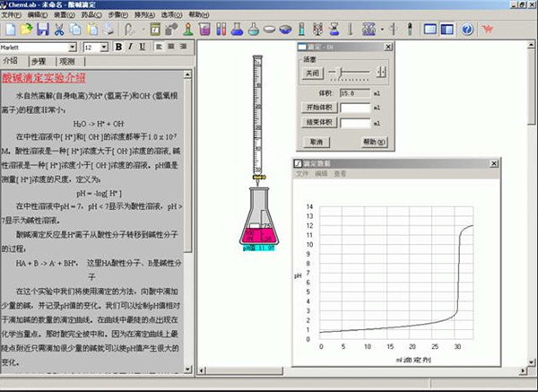Click the Undo curved arrow icon

[129, 30]
